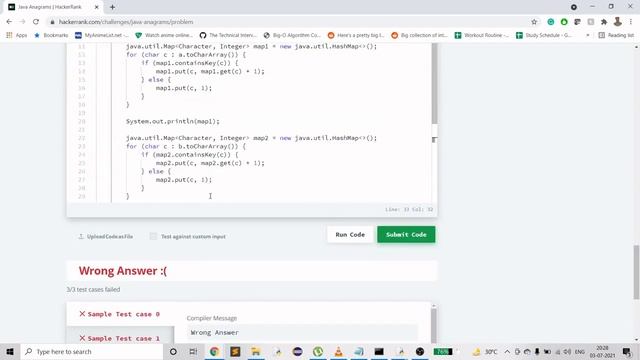640x360 pixels.
Task: Switch to Chrome on the taskbar
Action: pyautogui.click(x=214, y=351)
